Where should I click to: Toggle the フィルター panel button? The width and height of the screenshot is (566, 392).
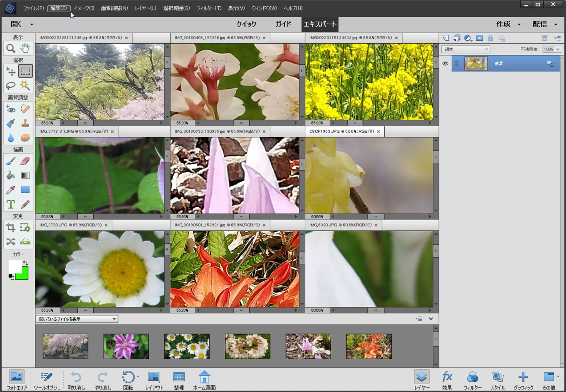tap(472, 380)
